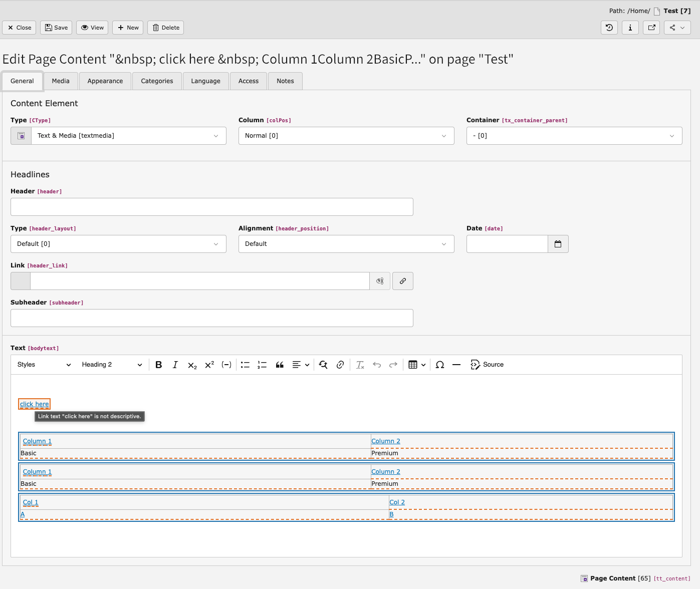Screen dimensions: 700x589
Task: Open the link browser button
Action: tap(403, 281)
